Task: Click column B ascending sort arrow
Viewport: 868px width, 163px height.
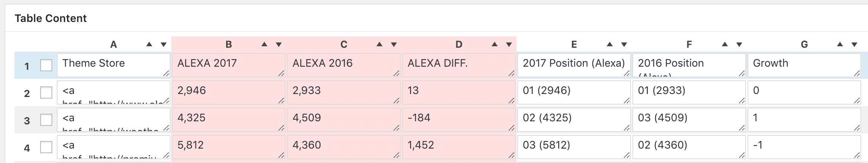Action: click(264, 44)
